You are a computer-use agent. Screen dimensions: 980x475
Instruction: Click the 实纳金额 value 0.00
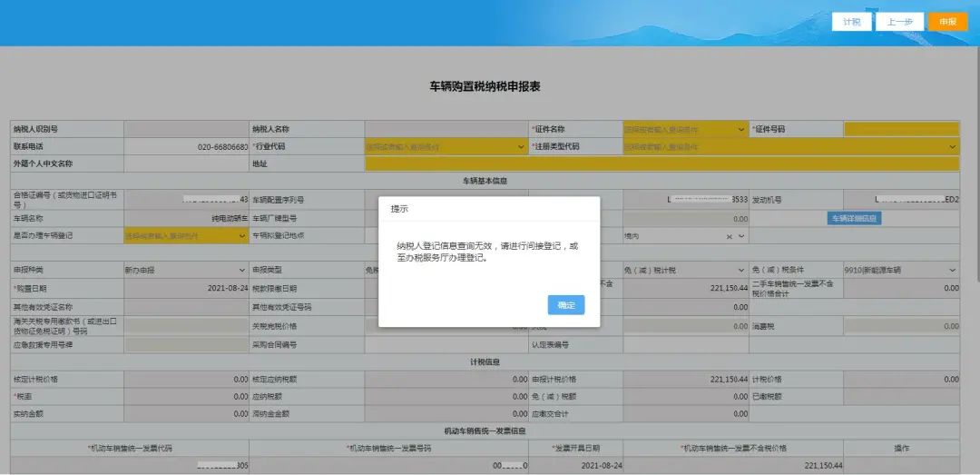click(x=186, y=413)
